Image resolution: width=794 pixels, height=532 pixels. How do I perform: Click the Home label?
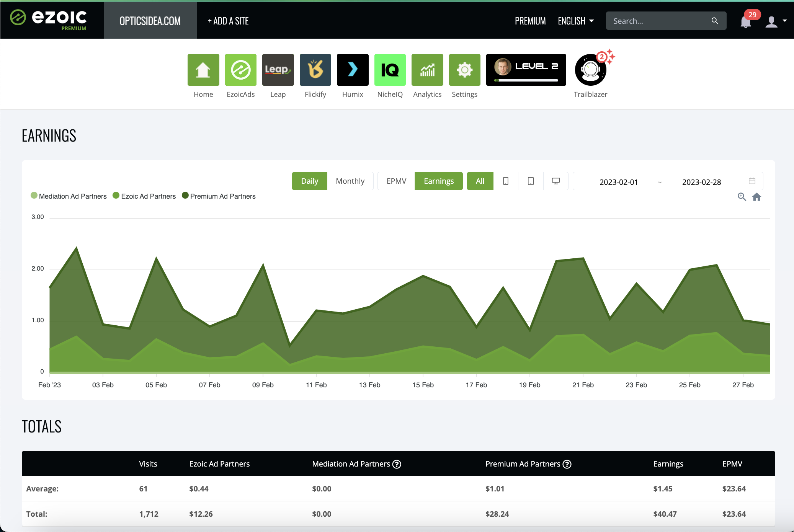(203, 95)
